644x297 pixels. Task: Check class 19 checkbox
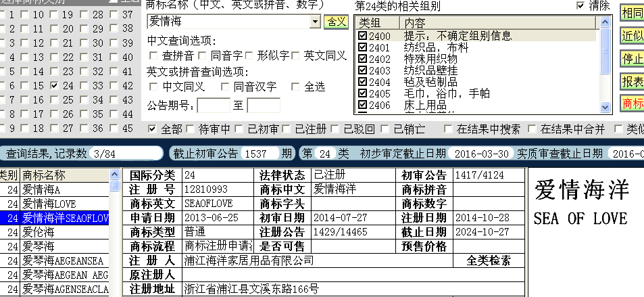coord(54,15)
